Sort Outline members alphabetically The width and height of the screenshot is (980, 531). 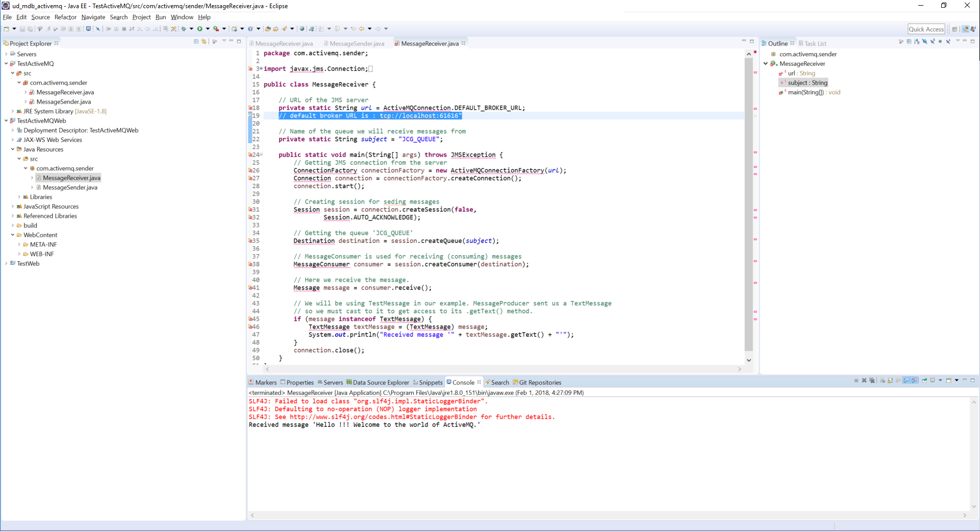tap(917, 43)
